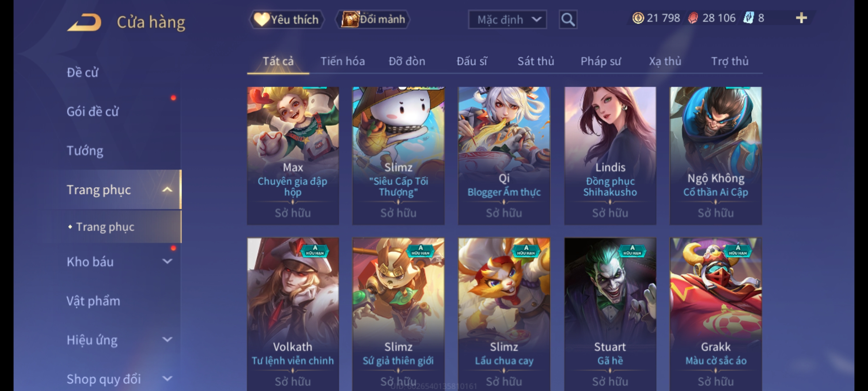Open the Mặc định sort dropdown
This screenshot has width=868, height=391.
(x=507, y=20)
